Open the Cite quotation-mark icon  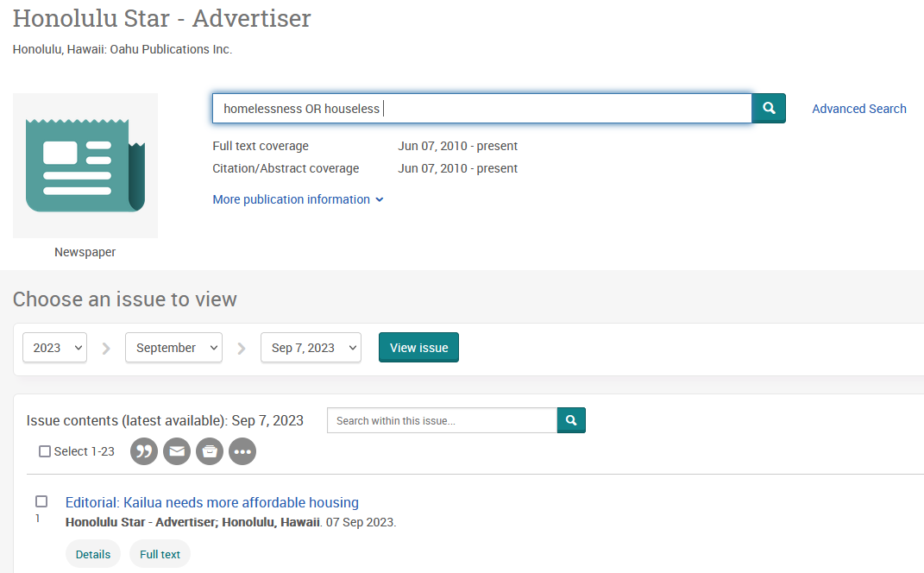click(144, 451)
